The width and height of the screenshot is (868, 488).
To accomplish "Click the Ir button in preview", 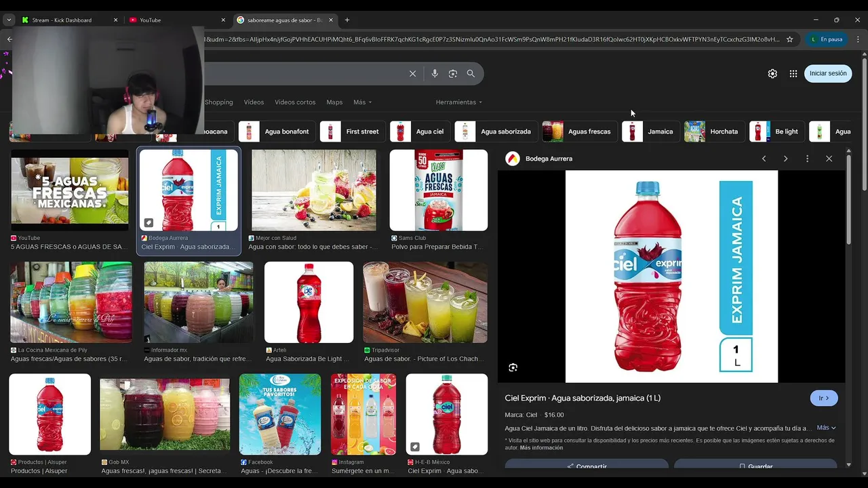I will 824,398.
